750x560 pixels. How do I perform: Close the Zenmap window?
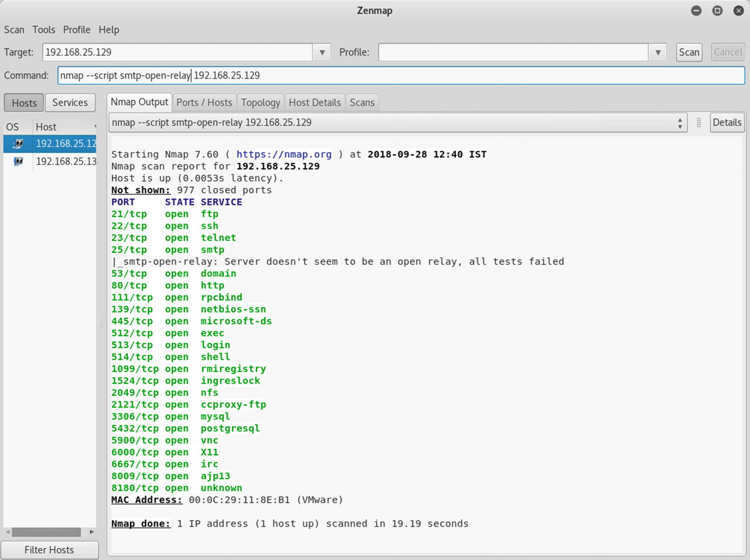[738, 11]
